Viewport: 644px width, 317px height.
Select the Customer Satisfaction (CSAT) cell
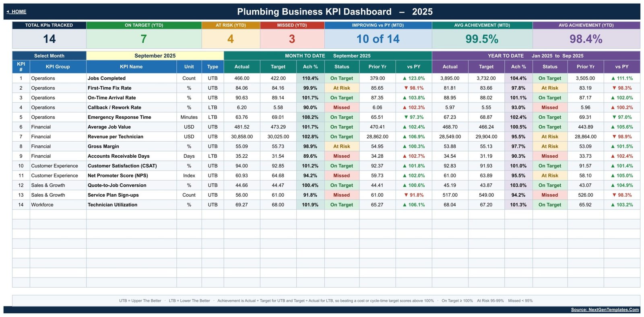coord(131,166)
